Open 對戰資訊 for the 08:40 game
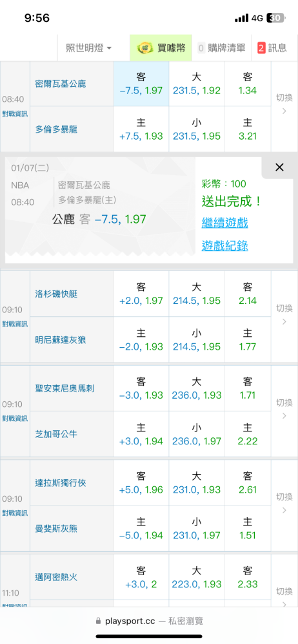This screenshot has width=298, height=644. [x=15, y=113]
